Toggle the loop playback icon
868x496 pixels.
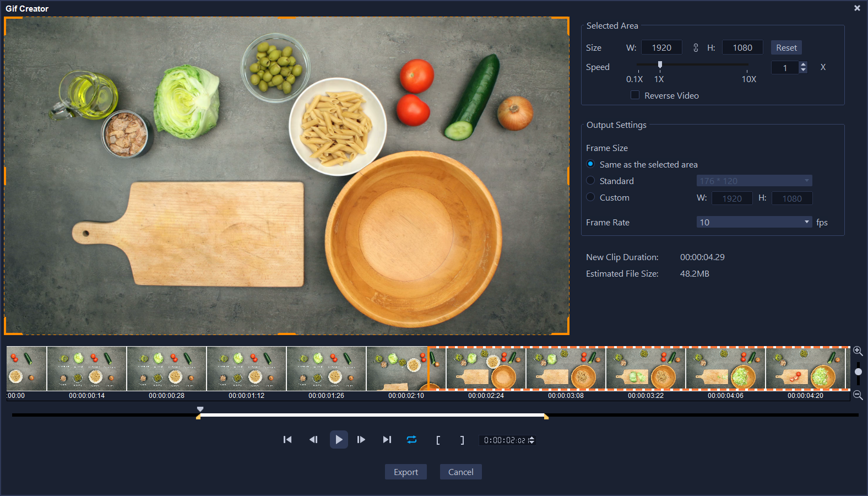(412, 440)
